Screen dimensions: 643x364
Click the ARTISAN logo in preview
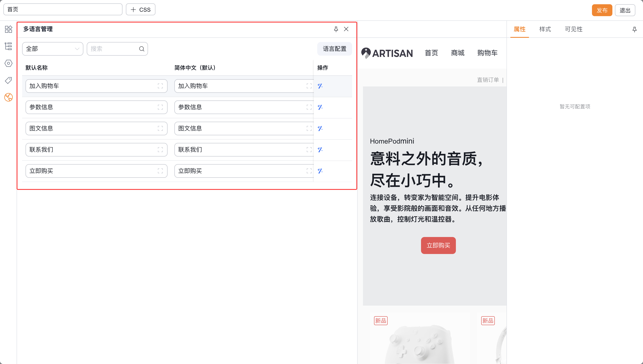[387, 53]
